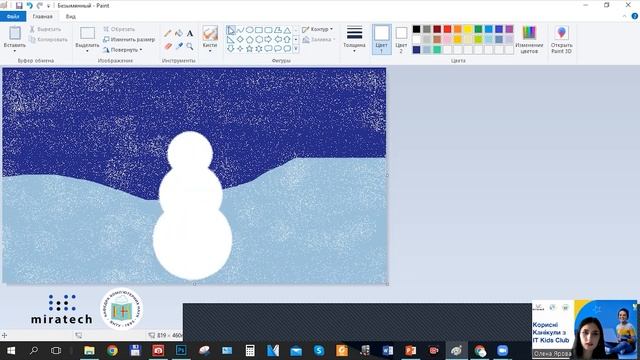Choose the Triangle shape in the shapes gallery
The height and width of the screenshot is (360, 640).
[287, 30]
